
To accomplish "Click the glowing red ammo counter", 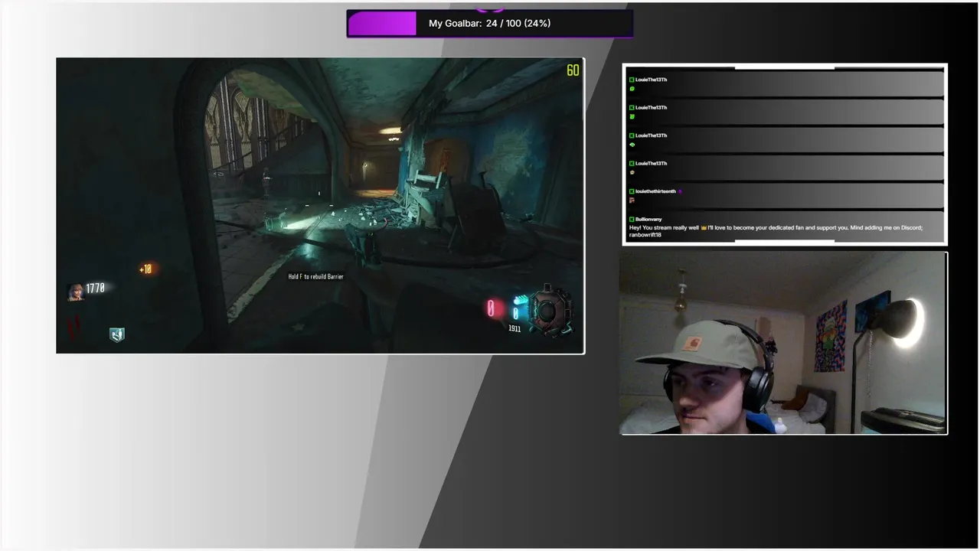I will 491,308.
